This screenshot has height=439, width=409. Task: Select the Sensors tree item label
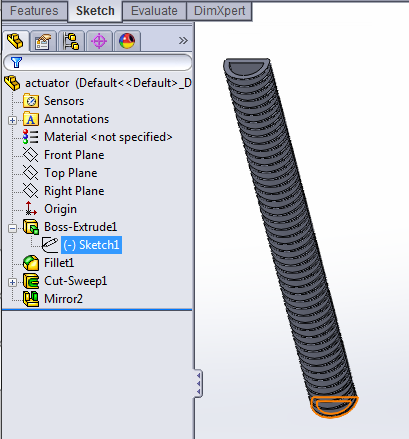point(64,101)
